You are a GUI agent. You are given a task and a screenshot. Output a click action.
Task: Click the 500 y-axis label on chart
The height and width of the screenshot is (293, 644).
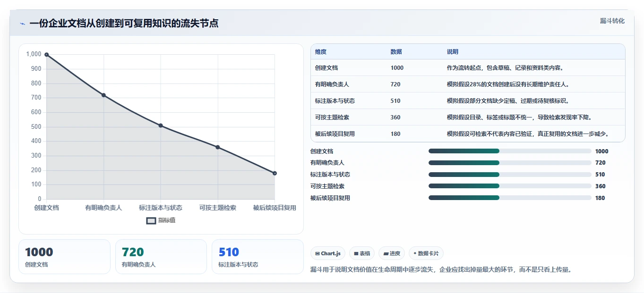36,126
